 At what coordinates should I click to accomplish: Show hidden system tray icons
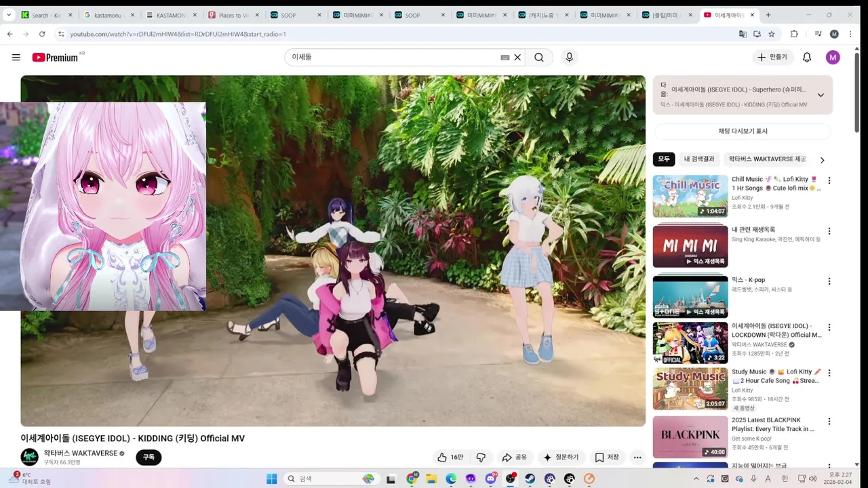[696, 479]
